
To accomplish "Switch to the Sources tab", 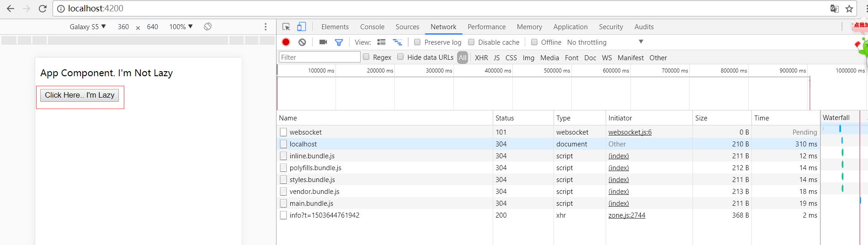I will click(x=407, y=27).
